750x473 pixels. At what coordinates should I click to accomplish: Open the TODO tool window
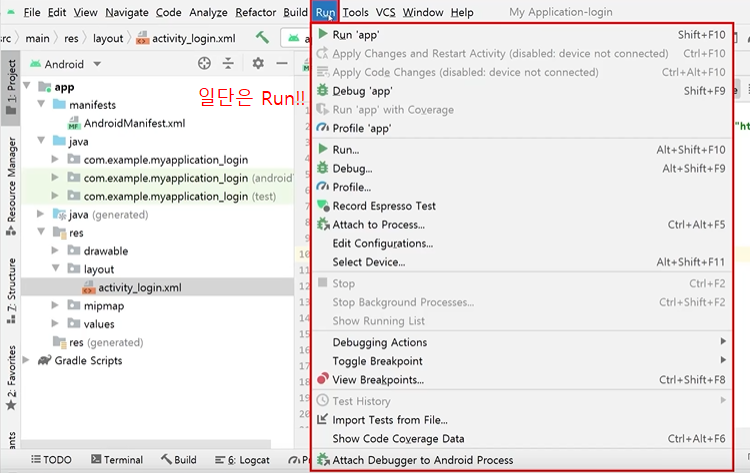pyautogui.click(x=51, y=460)
